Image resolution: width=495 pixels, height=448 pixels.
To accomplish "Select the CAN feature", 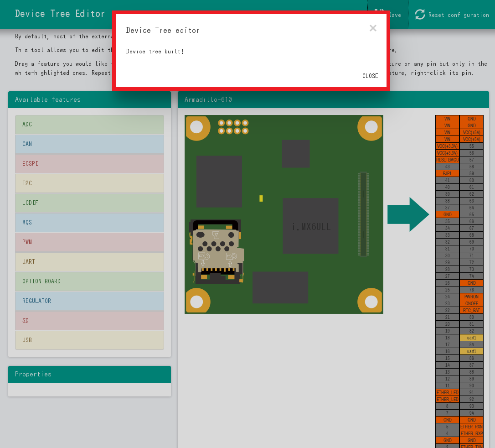I will pyautogui.click(x=89, y=144).
